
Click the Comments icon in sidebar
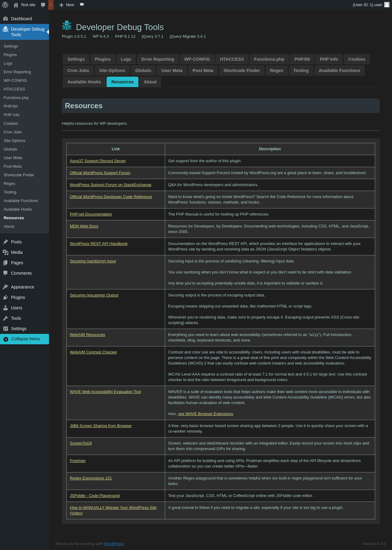point(6,273)
